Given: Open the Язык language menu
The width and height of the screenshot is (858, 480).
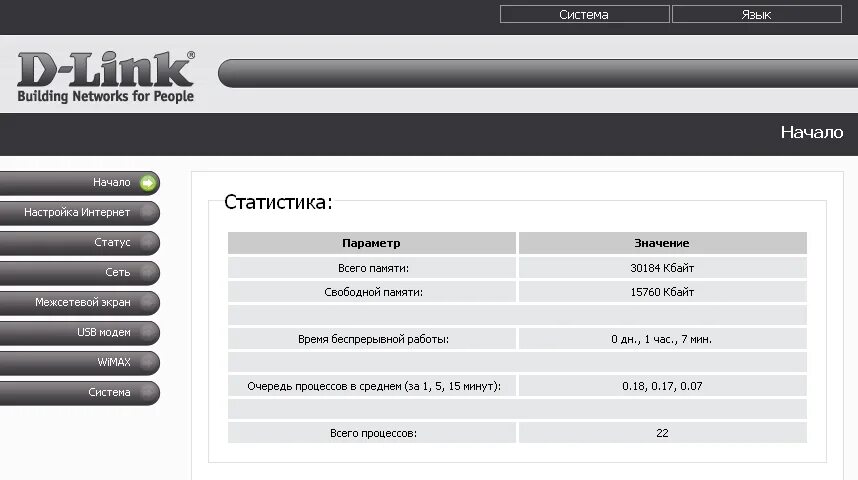Looking at the screenshot, I should tap(757, 15).
